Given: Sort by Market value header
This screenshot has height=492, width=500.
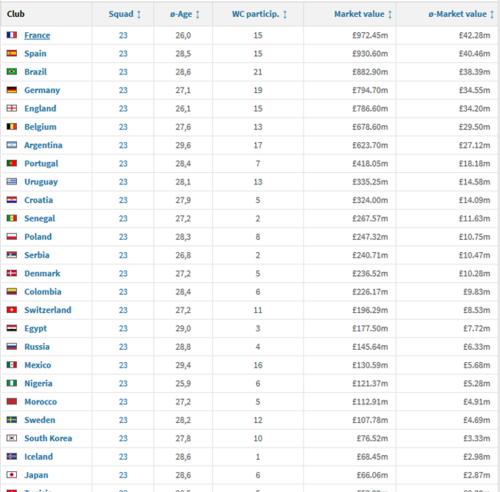Looking at the screenshot, I should (x=359, y=14).
